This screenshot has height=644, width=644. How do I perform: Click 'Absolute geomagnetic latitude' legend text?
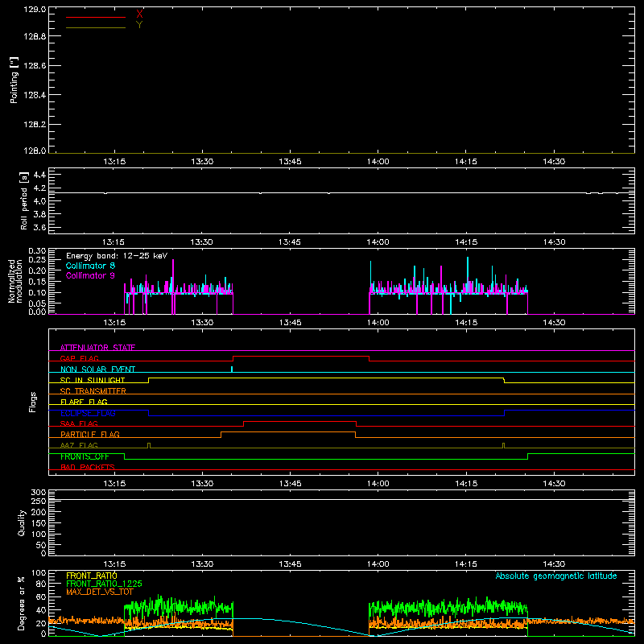556,576
